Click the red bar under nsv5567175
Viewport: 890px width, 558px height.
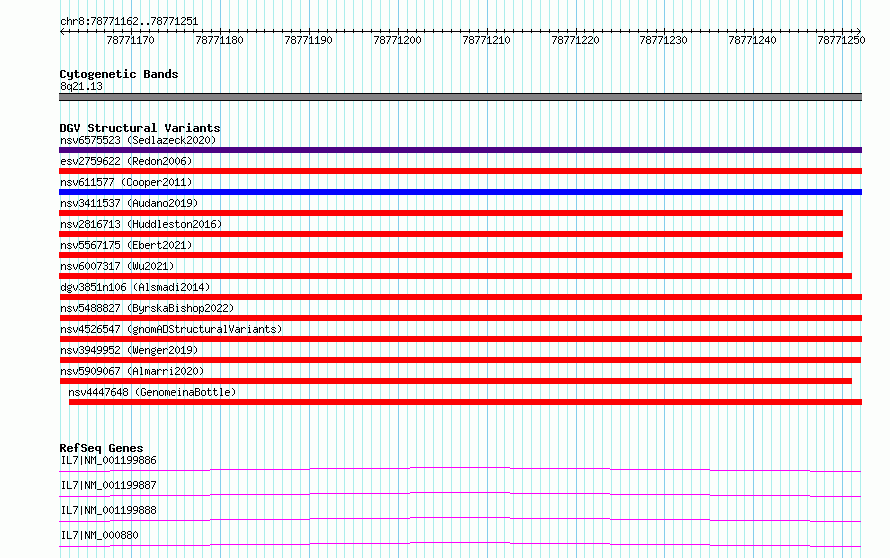point(451,255)
